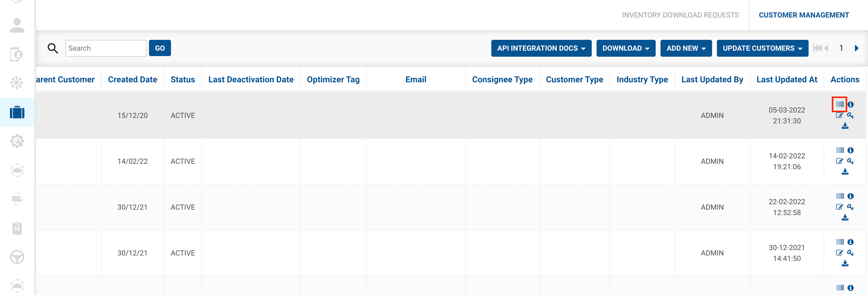Click into the Search input field
Image resolution: width=868 pixels, height=295 pixels.
pos(106,48)
